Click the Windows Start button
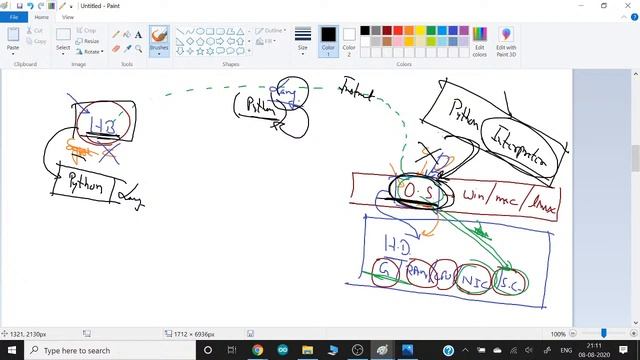Image resolution: width=640 pixels, height=360 pixels. (12, 350)
